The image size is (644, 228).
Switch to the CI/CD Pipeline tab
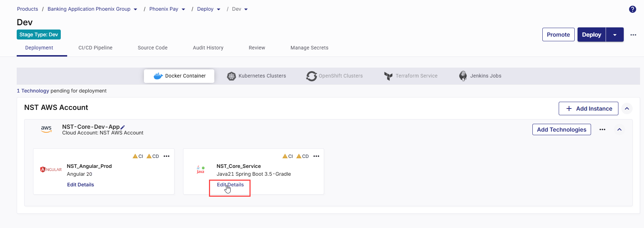[95, 48]
